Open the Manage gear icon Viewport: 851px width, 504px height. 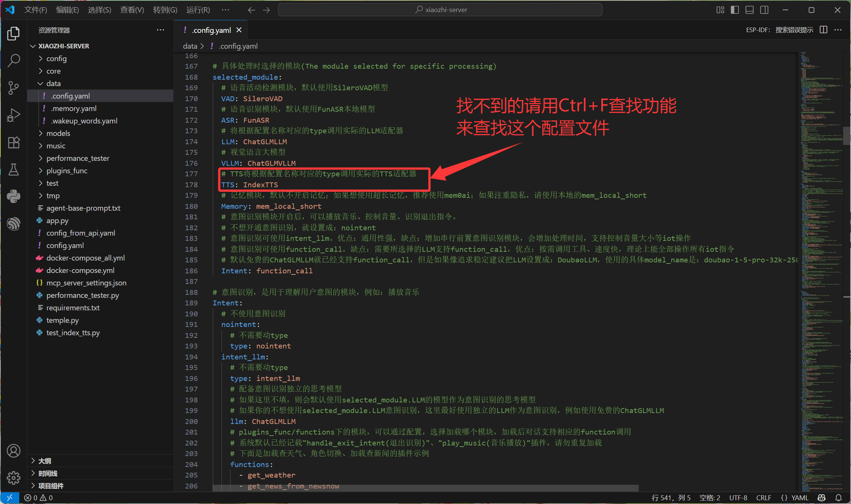point(14,478)
